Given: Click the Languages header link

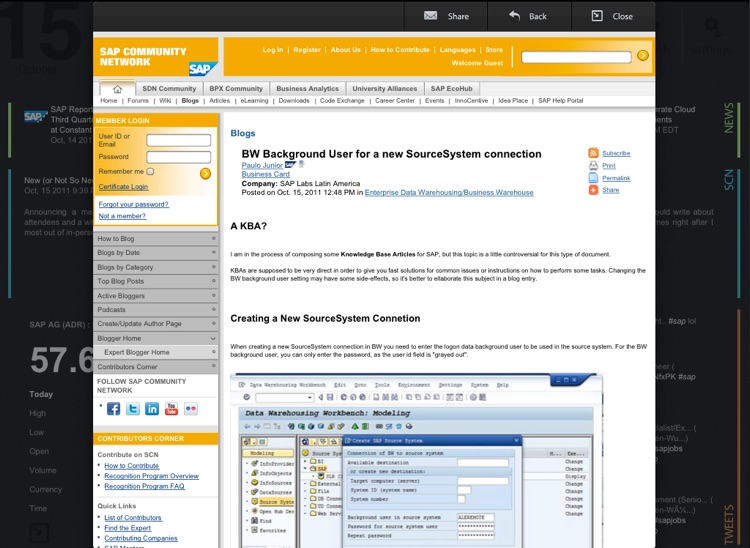Looking at the screenshot, I should (457, 50).
